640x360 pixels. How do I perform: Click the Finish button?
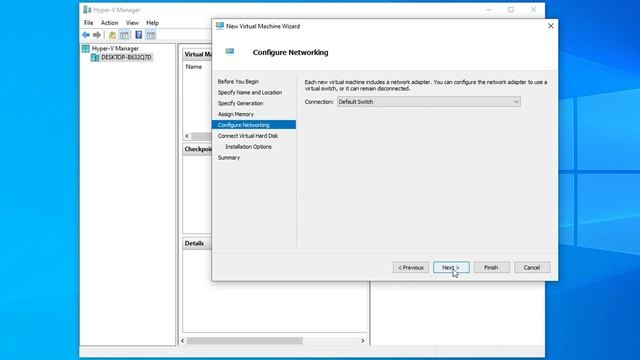tap(491, 267)
